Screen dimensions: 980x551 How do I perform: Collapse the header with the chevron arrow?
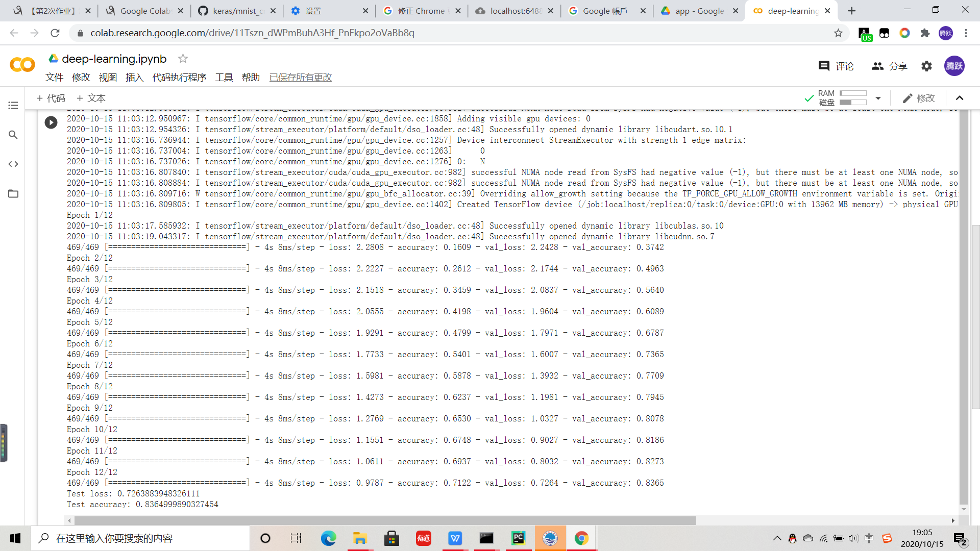point(960,98)
